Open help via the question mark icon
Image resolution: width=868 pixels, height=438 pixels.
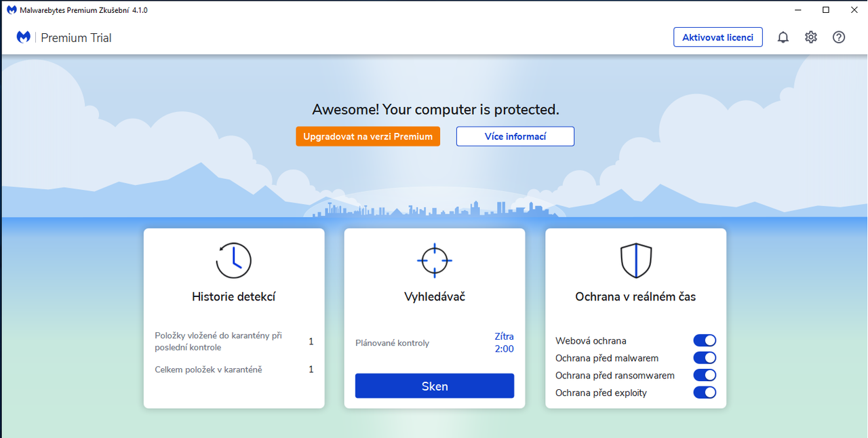pyautogui.click(x=839, y=37)
